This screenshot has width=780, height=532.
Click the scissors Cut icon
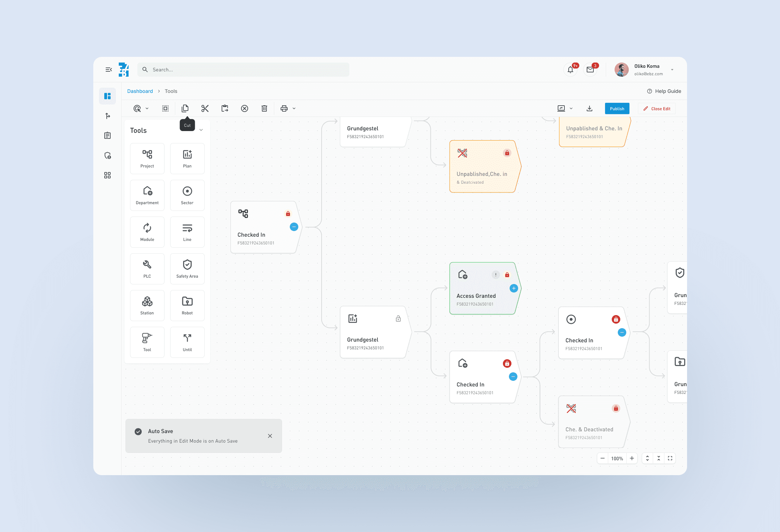click(x=205, y=108)
